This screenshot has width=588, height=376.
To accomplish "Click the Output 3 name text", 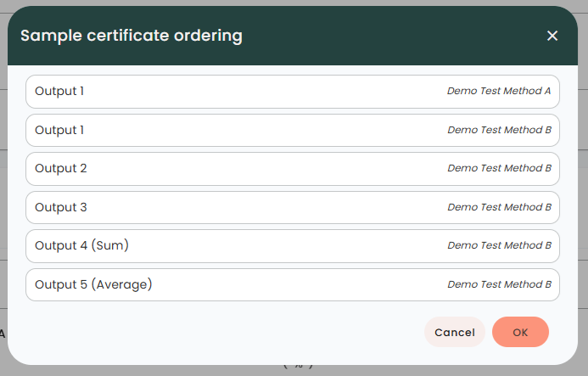I will [x=61, y=207].
